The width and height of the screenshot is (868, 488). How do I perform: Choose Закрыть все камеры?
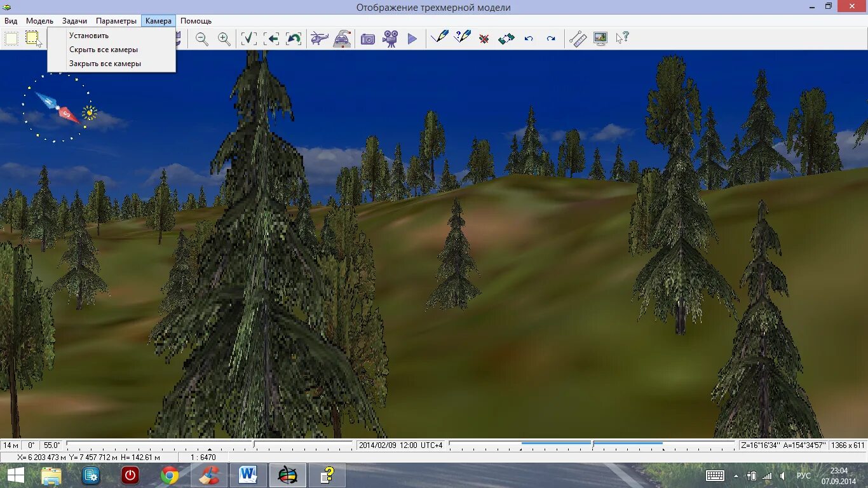[x=111, y=64]
